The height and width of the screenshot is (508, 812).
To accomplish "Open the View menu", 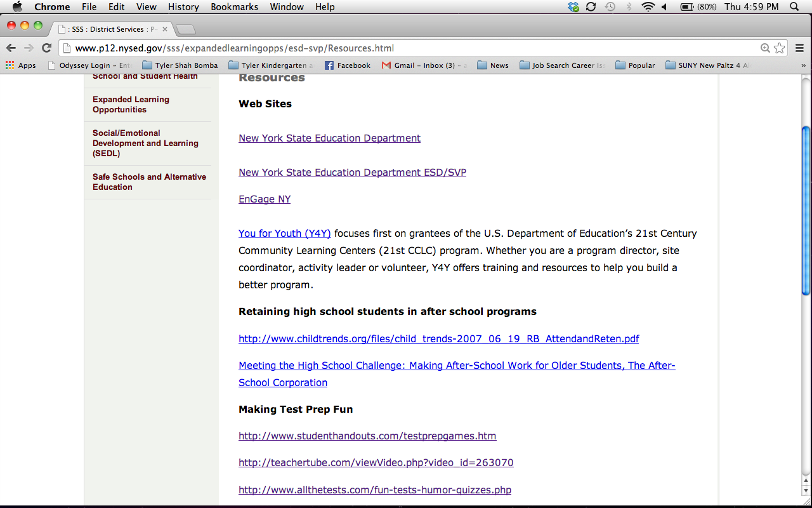I will click(x=146, y=7).
